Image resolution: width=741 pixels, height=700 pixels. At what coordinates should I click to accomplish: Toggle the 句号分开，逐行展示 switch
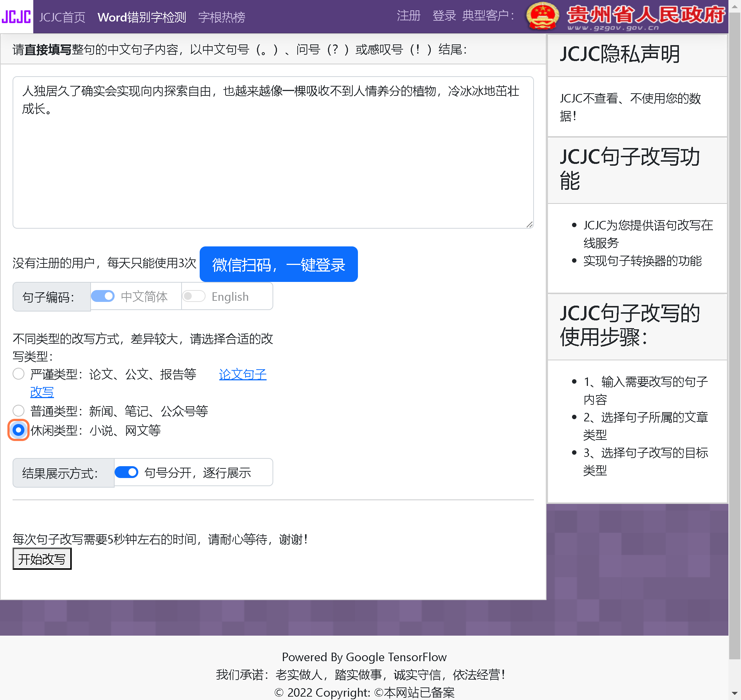pos(126,472)
